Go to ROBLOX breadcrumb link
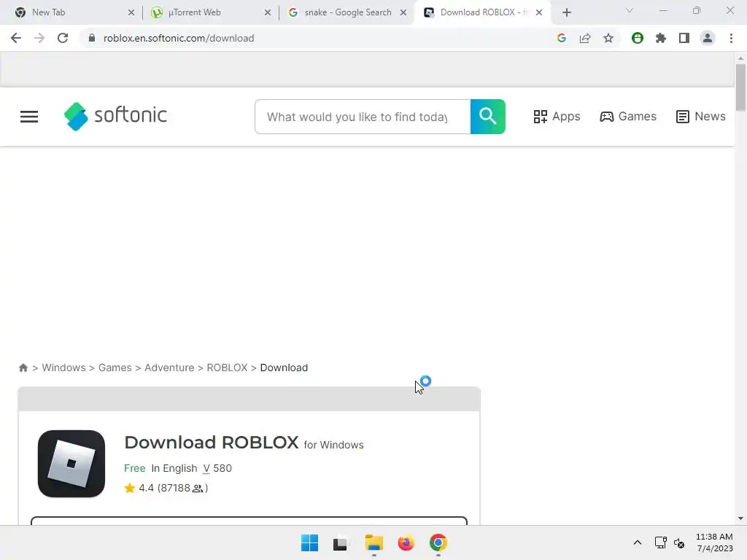Viewport: 747px width, 560px height. [227, 367]
